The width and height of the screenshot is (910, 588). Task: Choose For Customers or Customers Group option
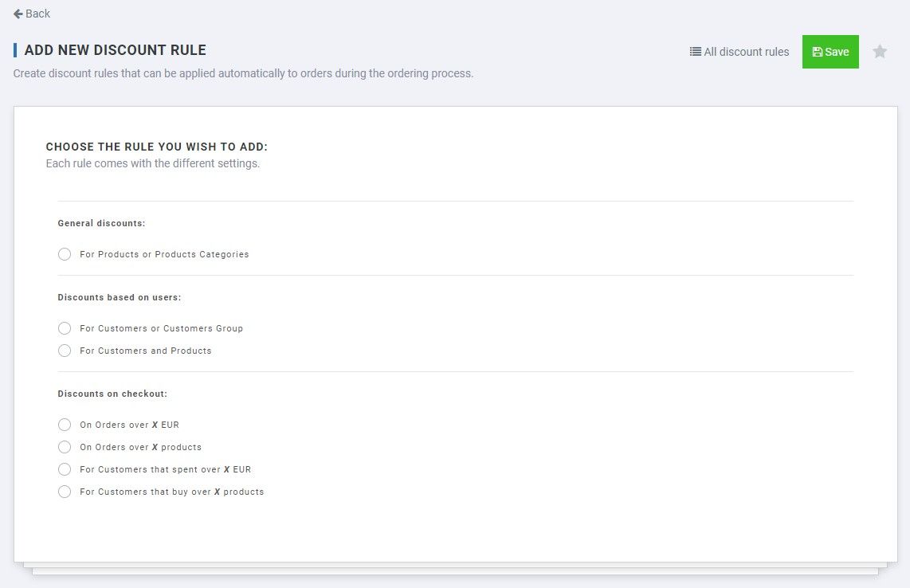[x=65, y=328]
